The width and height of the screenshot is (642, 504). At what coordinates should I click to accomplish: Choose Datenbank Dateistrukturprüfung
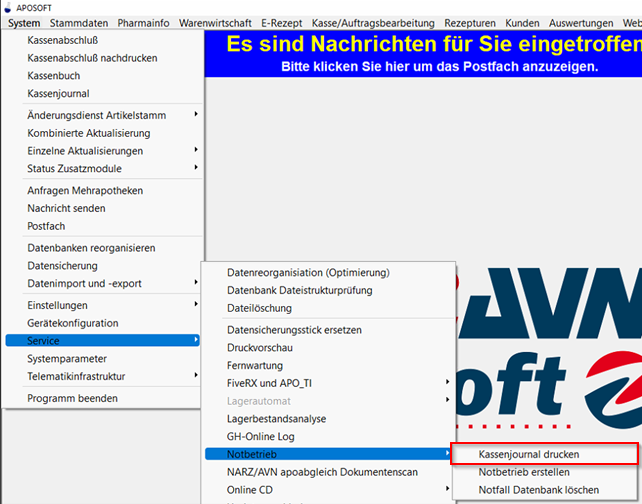click(328, 290)
